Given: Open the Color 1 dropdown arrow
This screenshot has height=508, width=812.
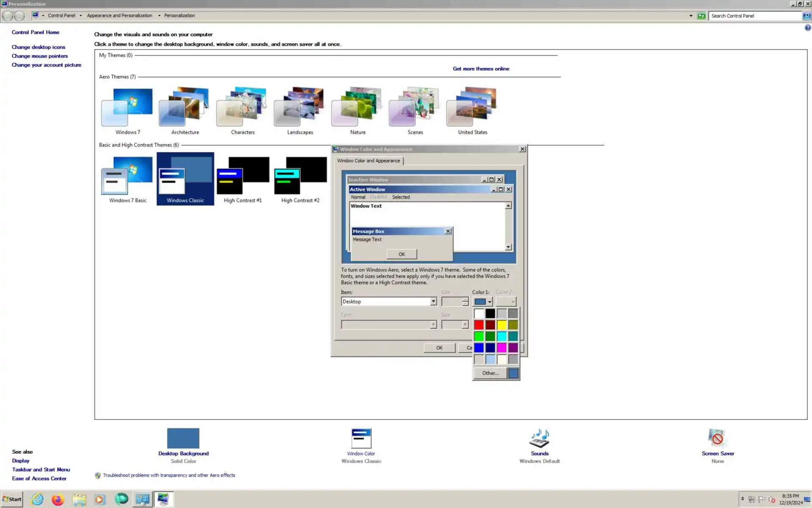Looking at the screenshot, I should (489, 302).
